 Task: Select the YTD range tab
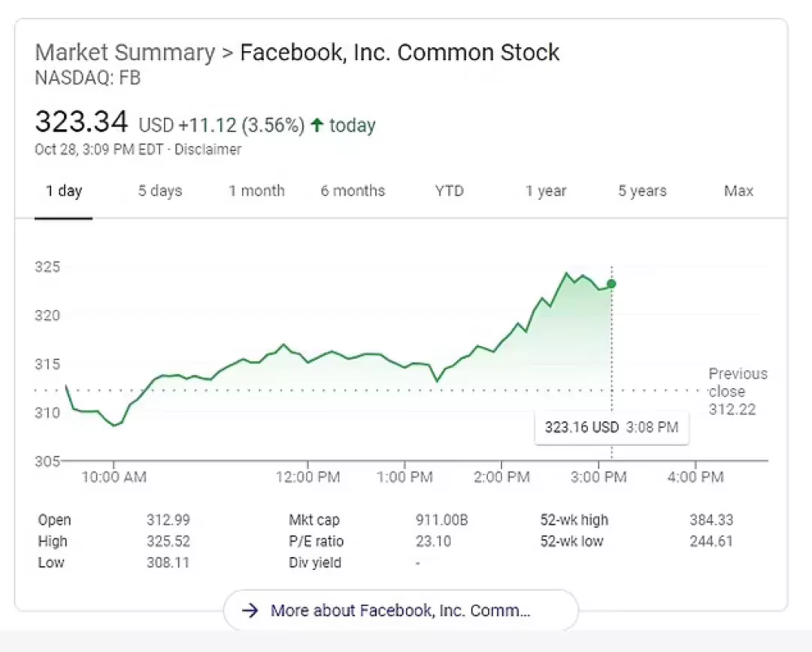(450, 191)
